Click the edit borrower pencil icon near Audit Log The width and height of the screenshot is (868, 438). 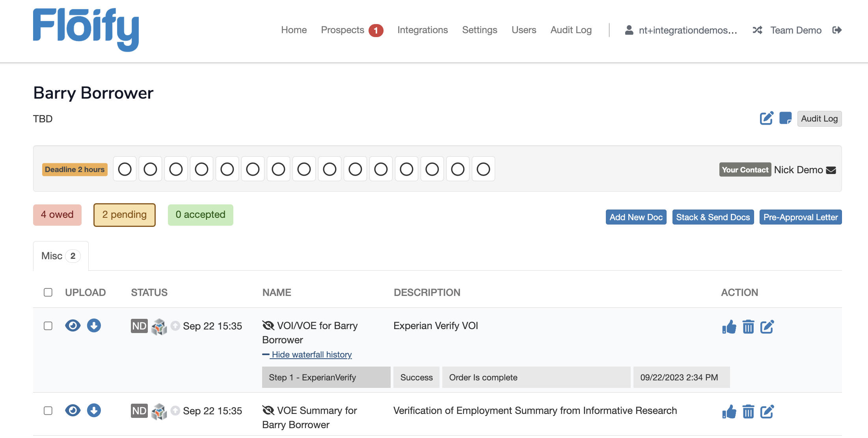(x=766, y=118)
